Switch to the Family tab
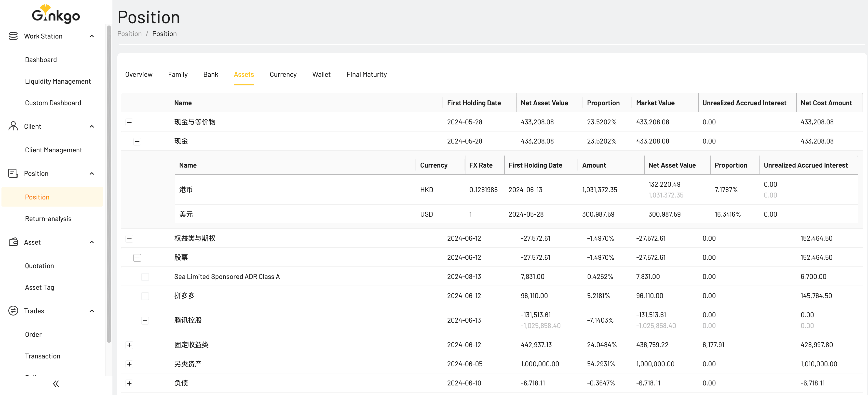 [178, 74]
